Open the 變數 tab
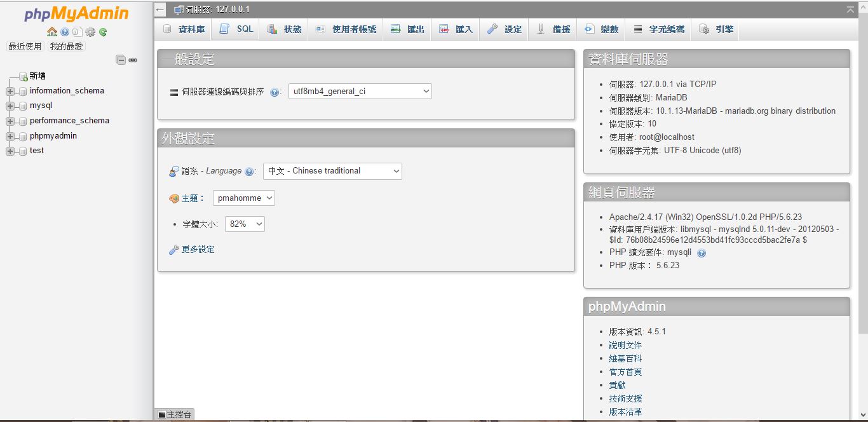868x422 pixels. 601,29
